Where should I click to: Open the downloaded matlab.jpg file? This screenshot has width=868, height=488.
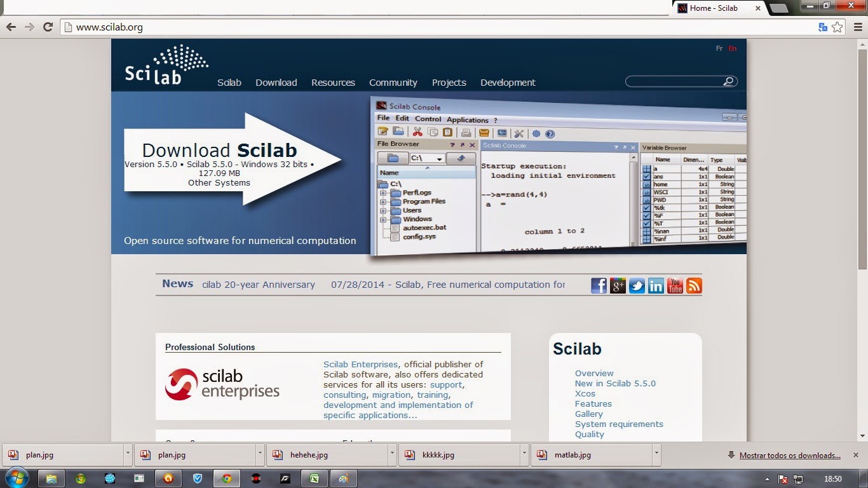(x=591, y=455)
